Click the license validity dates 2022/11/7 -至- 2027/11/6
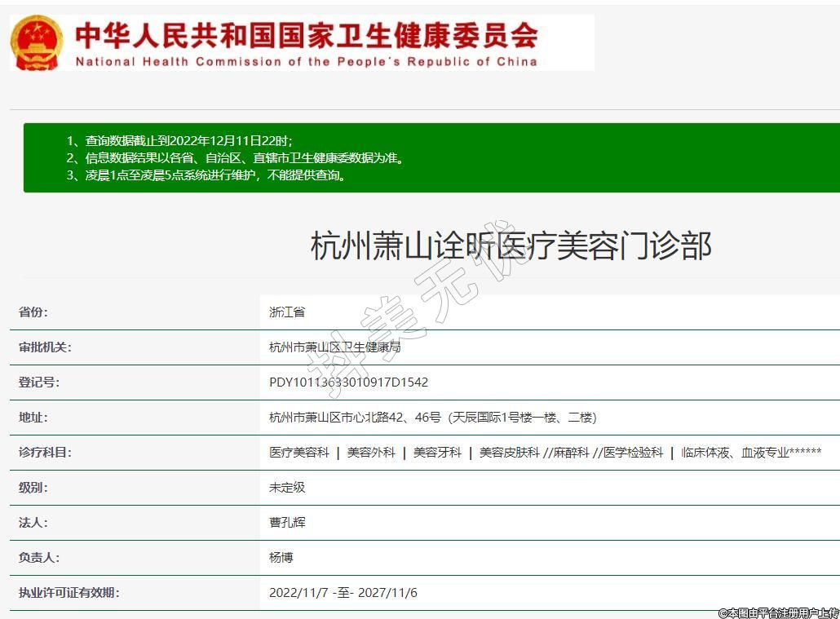This screenshot has height=619, width=840. (x=343, y=593)
